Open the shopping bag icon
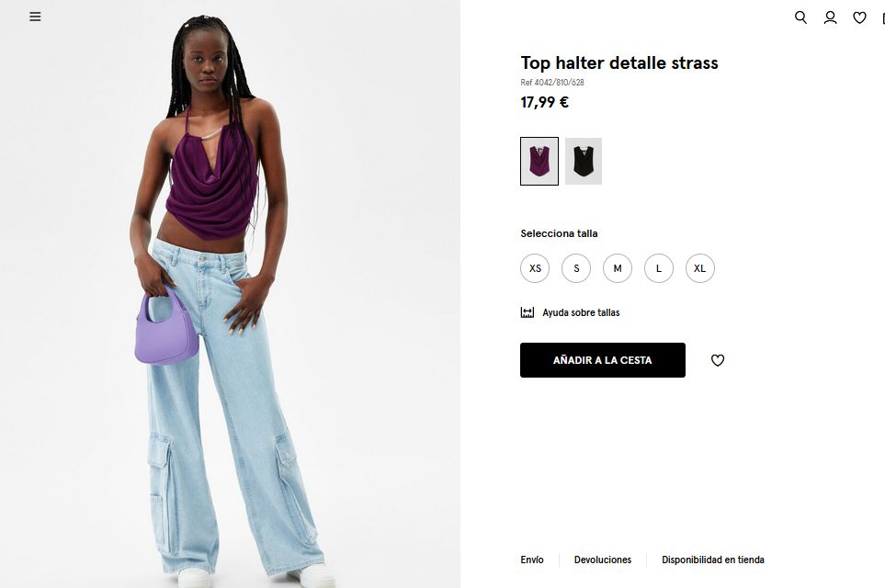The width and height of the screenshot is (885, 588). coord(883,18)
